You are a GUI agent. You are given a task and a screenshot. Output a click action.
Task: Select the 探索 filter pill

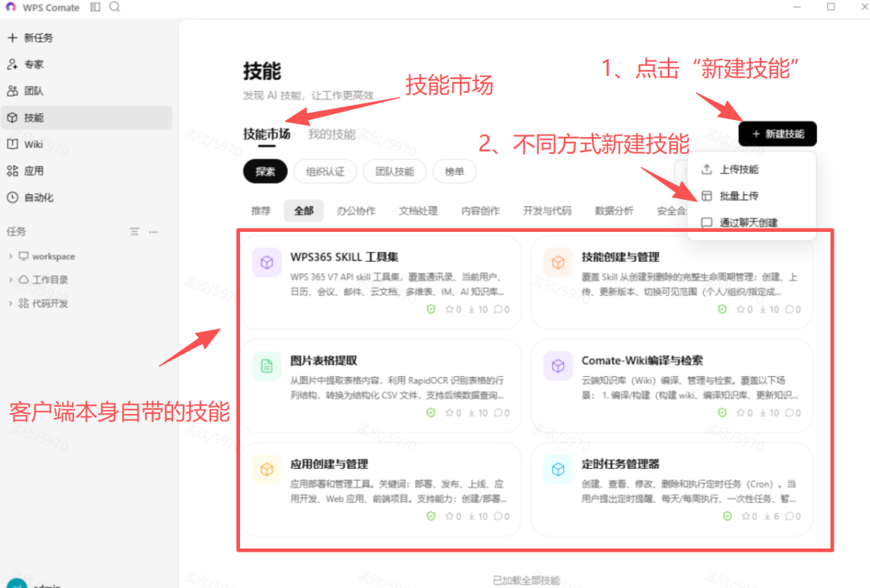[265, 172]
